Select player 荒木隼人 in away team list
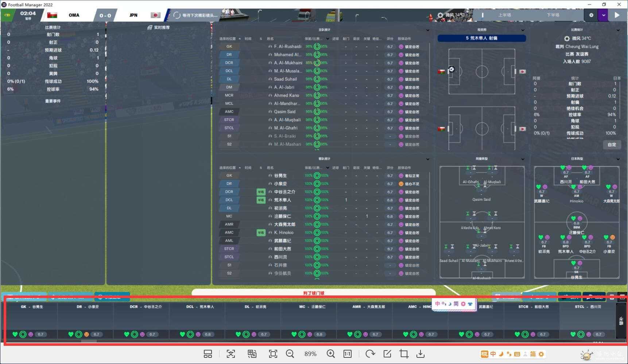 click(x=283, y=200)
